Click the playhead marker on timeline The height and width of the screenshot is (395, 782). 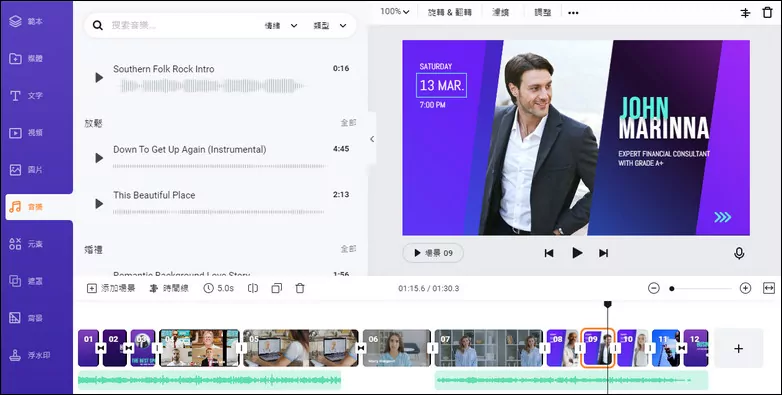(607, 304)
